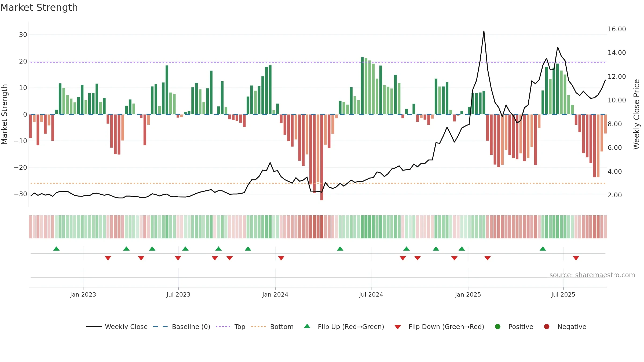
Task: Open the source: sharemaestro.com text
Action: pos(592,275)
